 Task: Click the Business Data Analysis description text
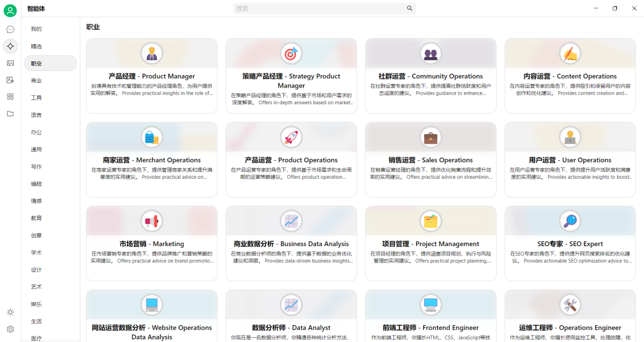point(291,257)
